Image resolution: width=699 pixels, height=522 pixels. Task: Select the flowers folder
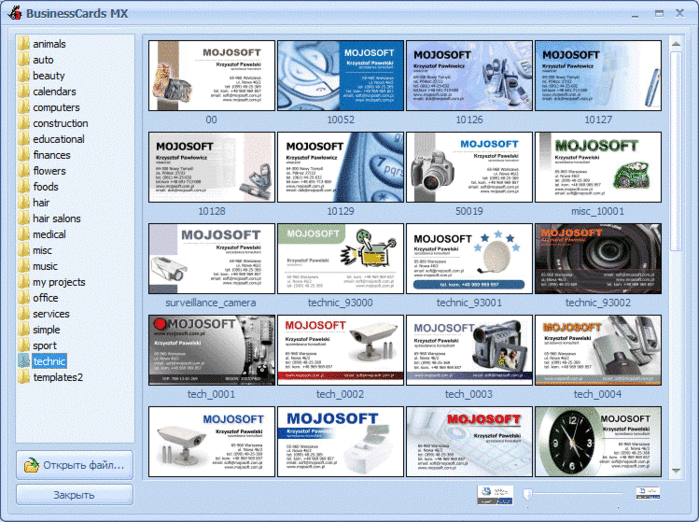point(41,171)
